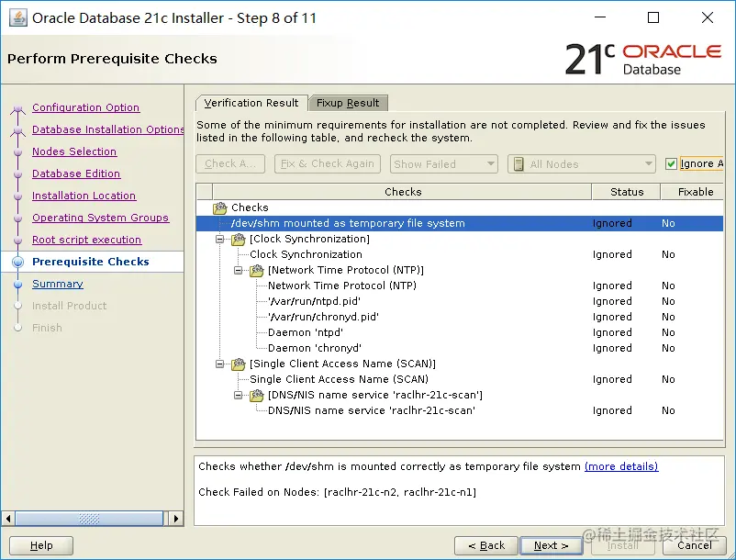736x560 pixels.
Task: Click the Help button
Action: click(41, 545)
